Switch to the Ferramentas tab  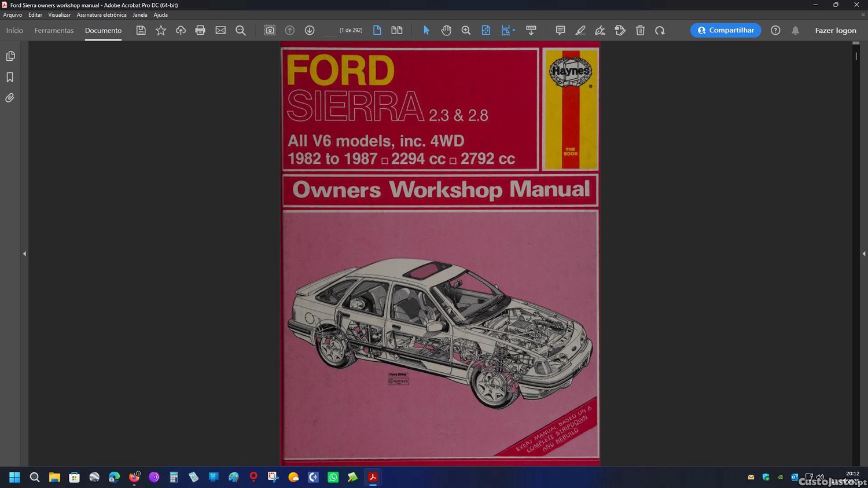coord(54,30)
